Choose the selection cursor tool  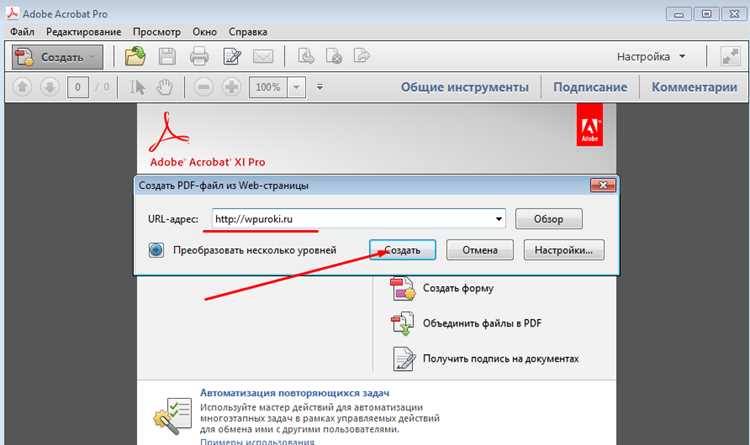138,87
